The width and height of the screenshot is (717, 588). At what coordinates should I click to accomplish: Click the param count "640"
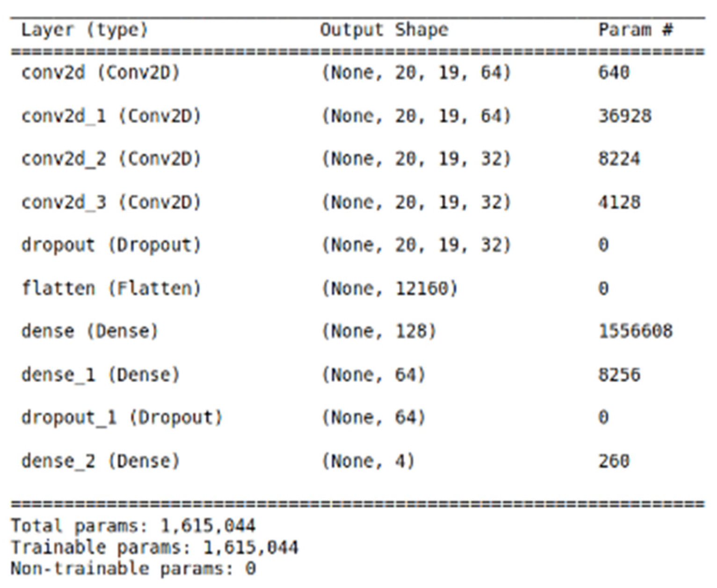click(614, 73)
